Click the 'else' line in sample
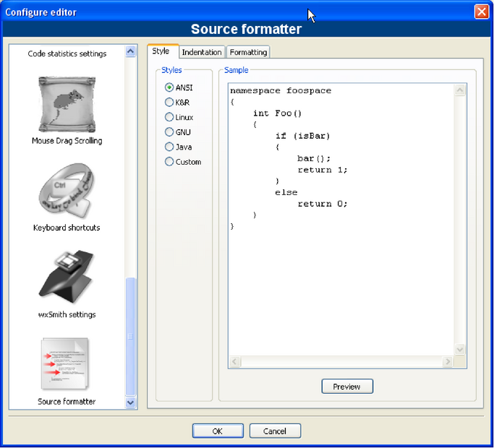Image resolution: width=494 pixels, height=448 pixels. pyautogui.click(x=286, y=192)
